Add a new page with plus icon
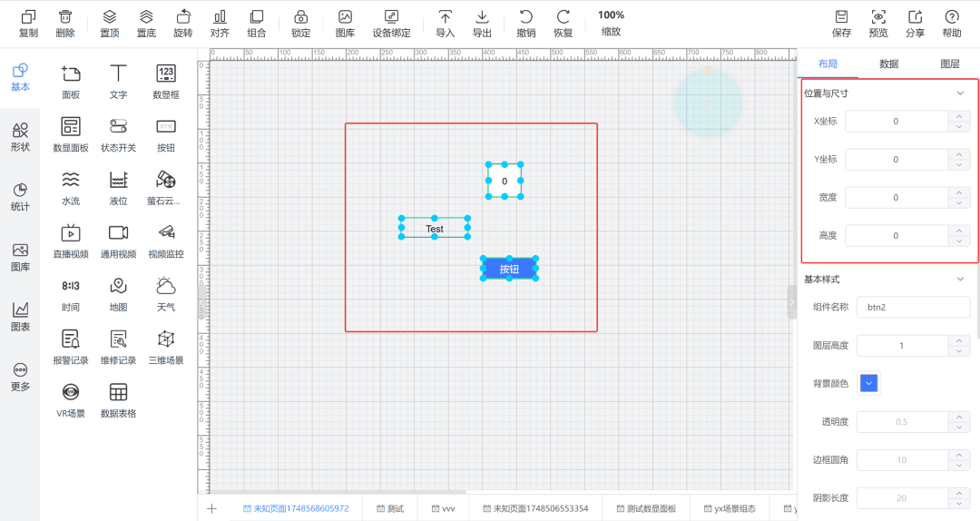Viewport: 980px width, 521px height. (x=211, y=508)
